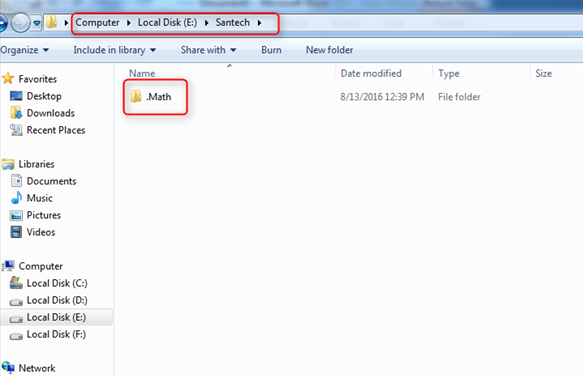The width and height of the screenshot is (583, 376).
Task: Open Local Disk (F:) in navigation pane
Action: [x=56, y=334]
